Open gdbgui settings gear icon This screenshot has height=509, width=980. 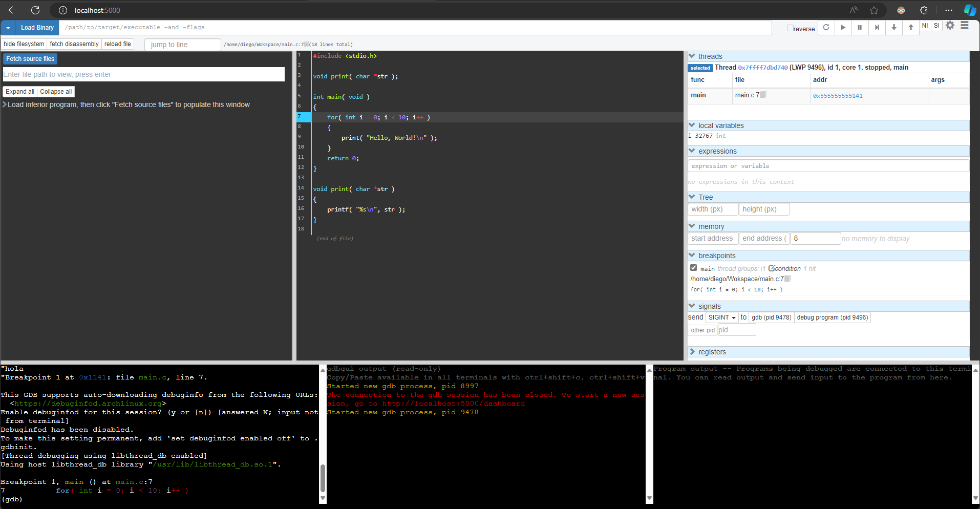tap(950, 26)
